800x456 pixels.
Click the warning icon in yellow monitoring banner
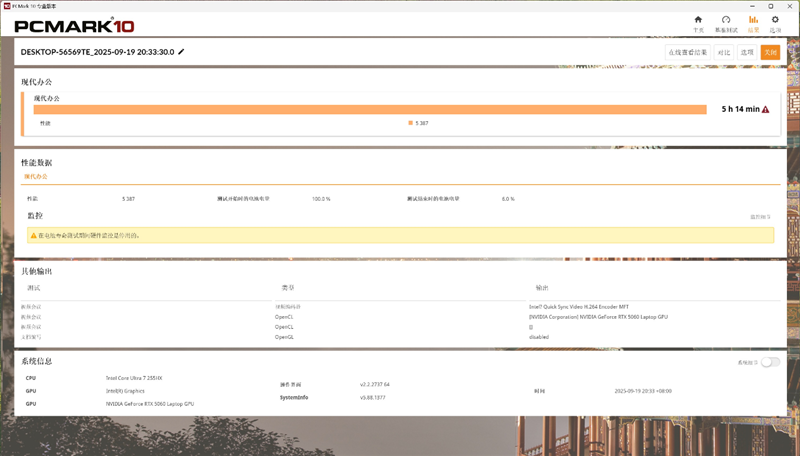[33, 236]
